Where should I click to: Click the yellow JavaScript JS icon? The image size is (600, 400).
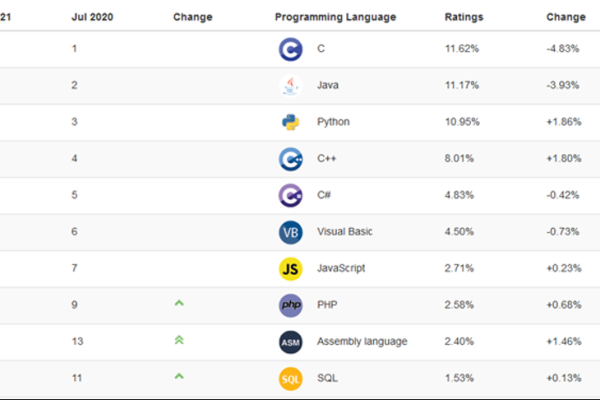click(x=291, y=268)
